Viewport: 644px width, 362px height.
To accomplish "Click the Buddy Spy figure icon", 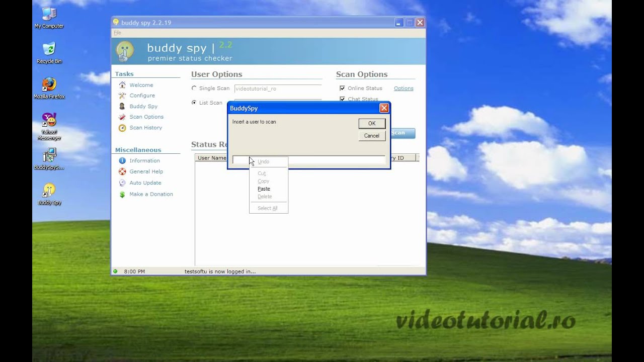I will coord(122,106).
